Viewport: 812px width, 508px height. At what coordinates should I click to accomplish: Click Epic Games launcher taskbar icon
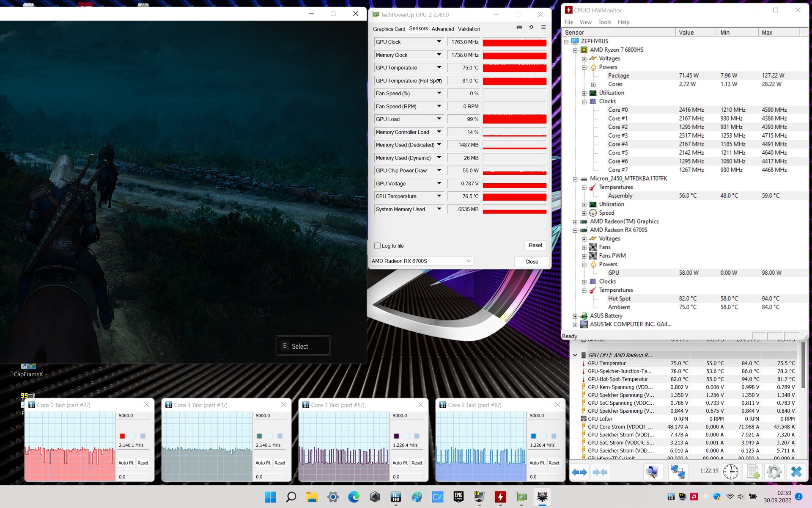458,497
